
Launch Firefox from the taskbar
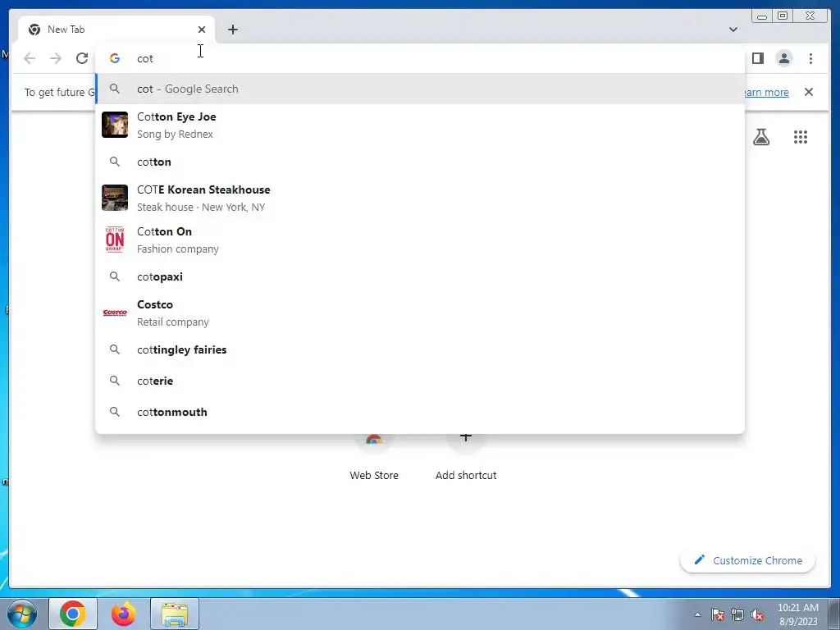tap(124, 614)
